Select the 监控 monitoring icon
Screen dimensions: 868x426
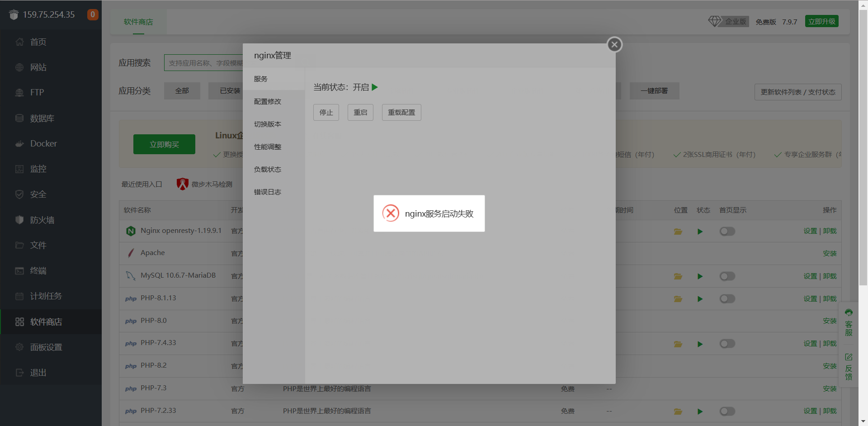click(19, 169)
